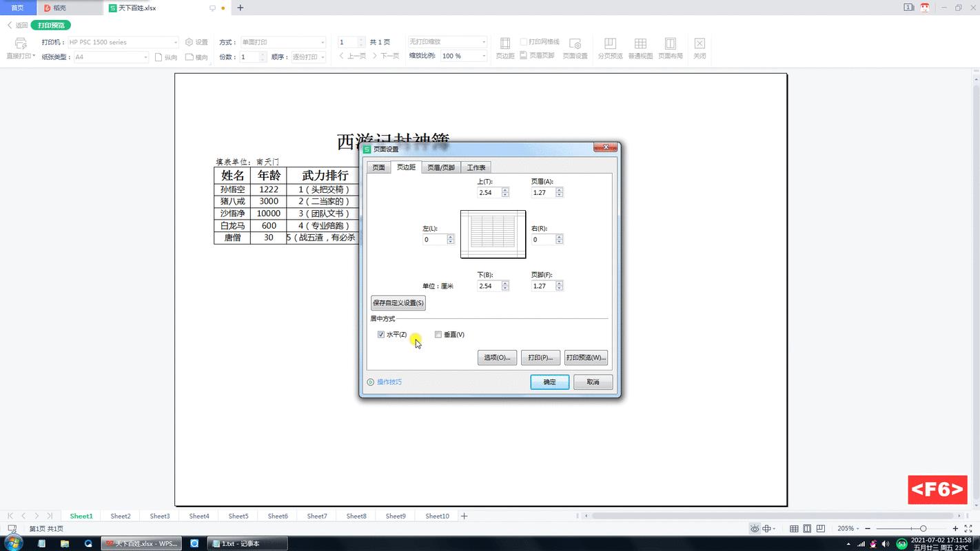
Task: Click 下一页 next page button
Action: (386, 56)
